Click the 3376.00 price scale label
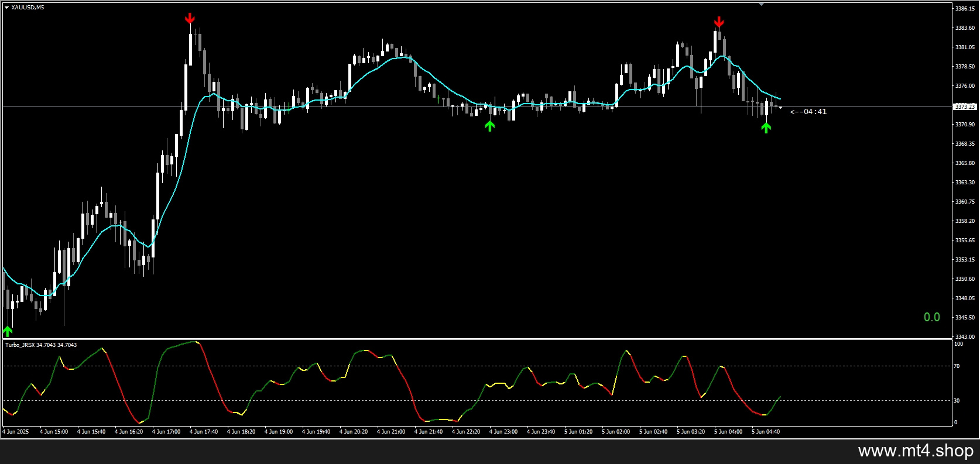 [x=965, y=86]
